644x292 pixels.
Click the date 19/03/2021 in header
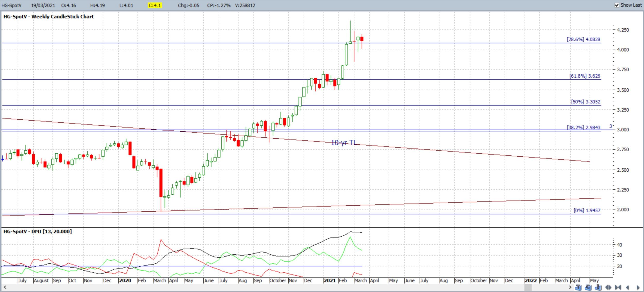click(x=43, y=5)
